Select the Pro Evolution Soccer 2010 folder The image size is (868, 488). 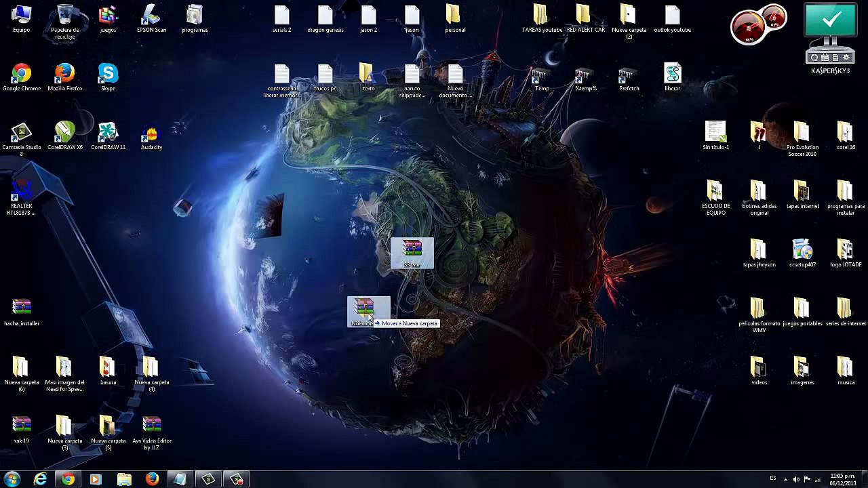pos(802,139)
